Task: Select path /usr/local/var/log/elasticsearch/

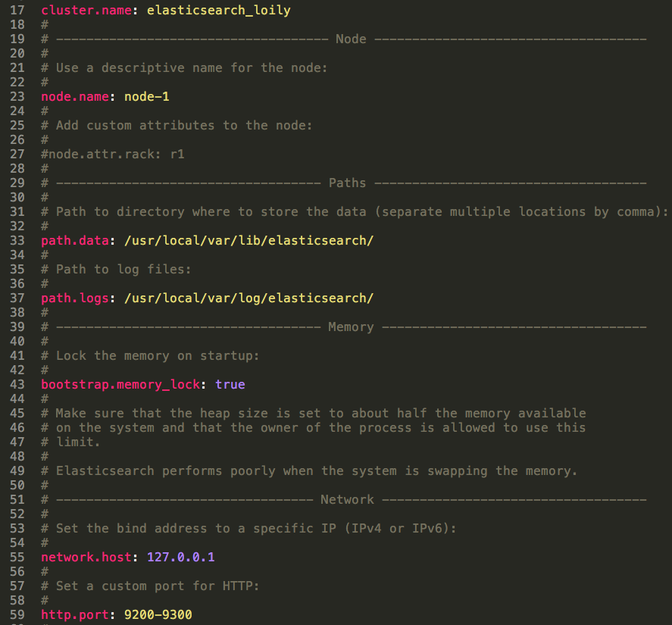Action: pos(249,298)
